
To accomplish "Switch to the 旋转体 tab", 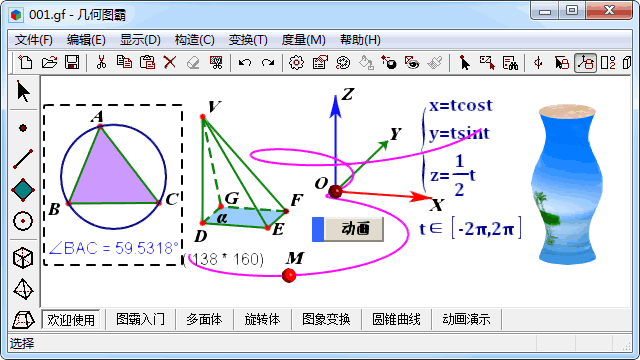I will pyautogui.click(x=262, y=319).
